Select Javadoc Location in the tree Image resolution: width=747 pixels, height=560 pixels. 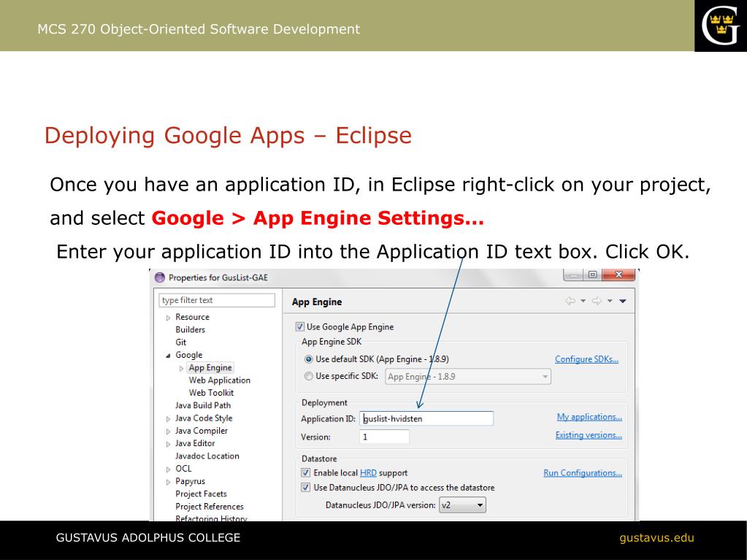(207, 456)
